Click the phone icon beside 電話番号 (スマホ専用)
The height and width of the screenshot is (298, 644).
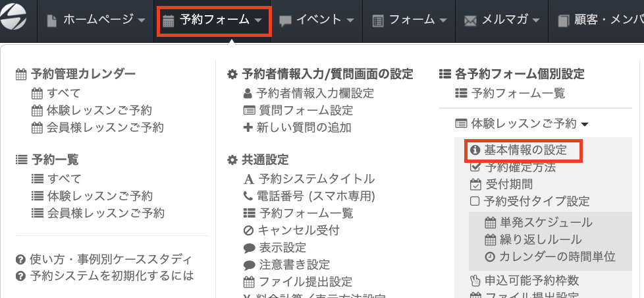click(248, 196)
